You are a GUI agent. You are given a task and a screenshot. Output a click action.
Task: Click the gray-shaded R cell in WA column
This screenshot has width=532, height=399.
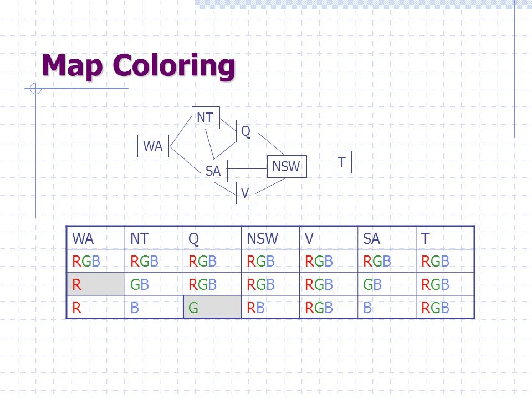pyautogui.click(x=96, y=284)
